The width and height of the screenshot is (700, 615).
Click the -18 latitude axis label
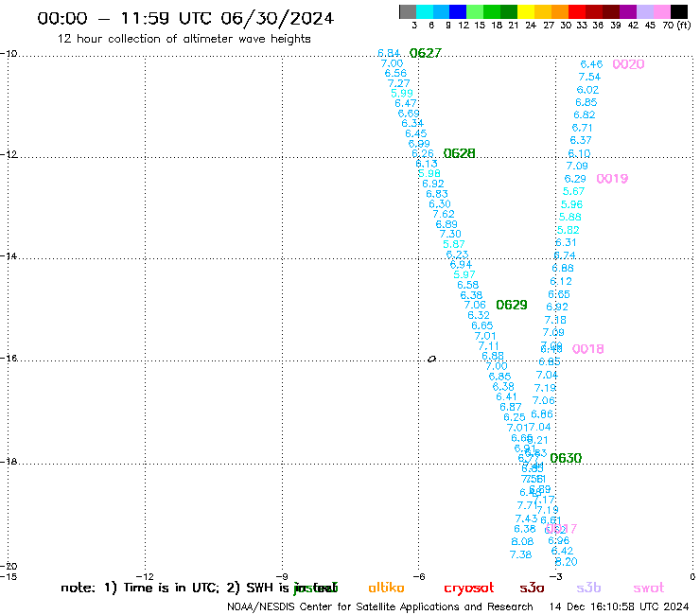(x=9, y=461)
